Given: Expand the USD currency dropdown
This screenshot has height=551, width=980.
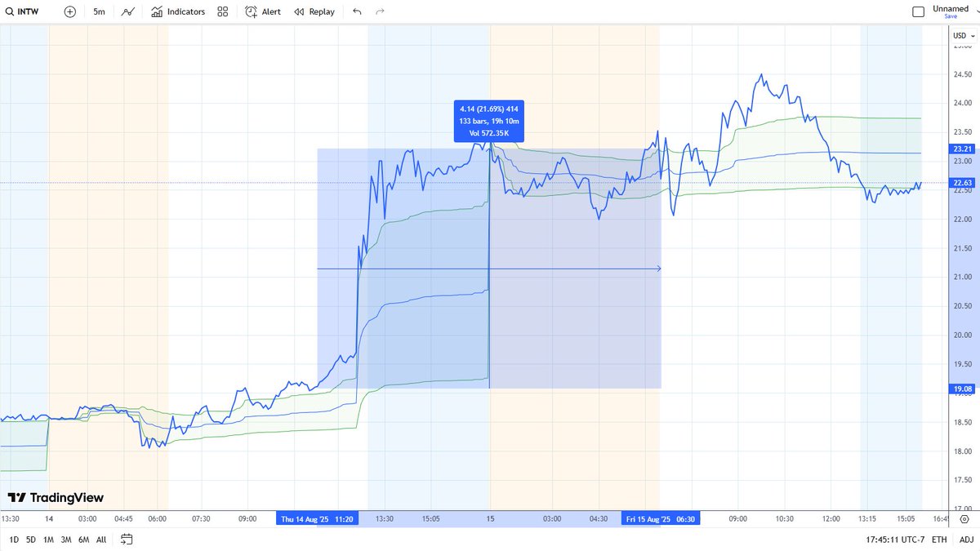Looking at the screenshot, I should tap(961, 36).
